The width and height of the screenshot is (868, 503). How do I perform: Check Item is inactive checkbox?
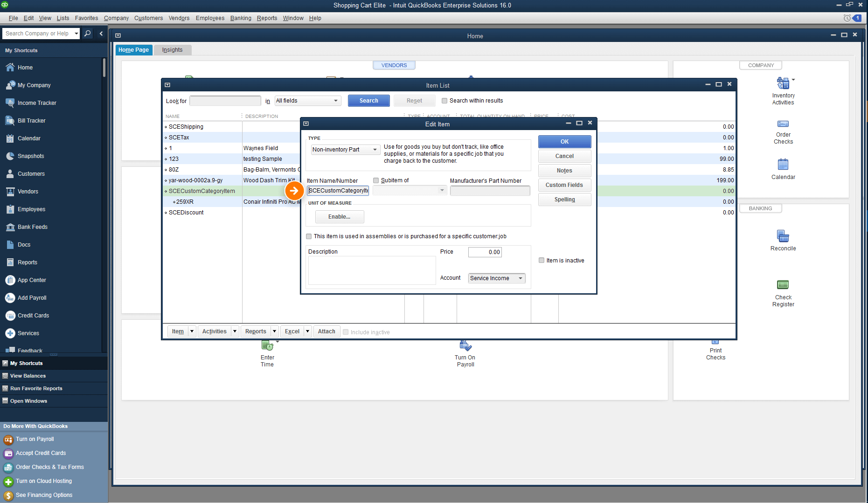click(542, 261)
